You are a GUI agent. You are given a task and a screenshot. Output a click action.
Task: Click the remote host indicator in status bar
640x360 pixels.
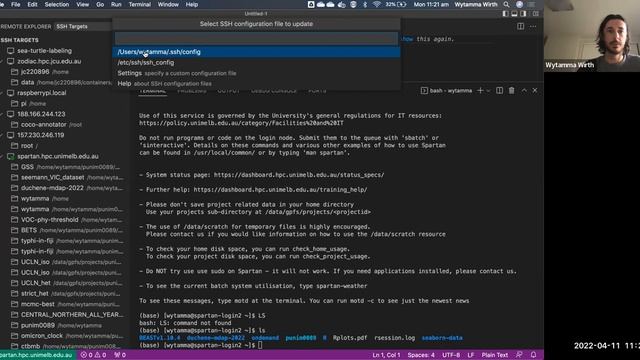(37, 355)
